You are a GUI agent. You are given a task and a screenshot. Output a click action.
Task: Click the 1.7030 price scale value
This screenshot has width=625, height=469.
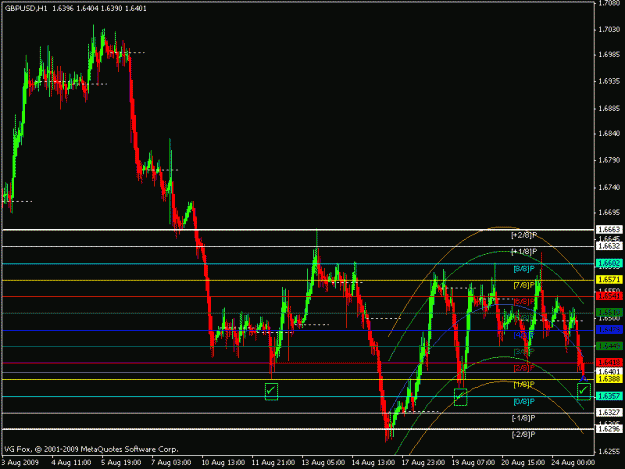610,29
